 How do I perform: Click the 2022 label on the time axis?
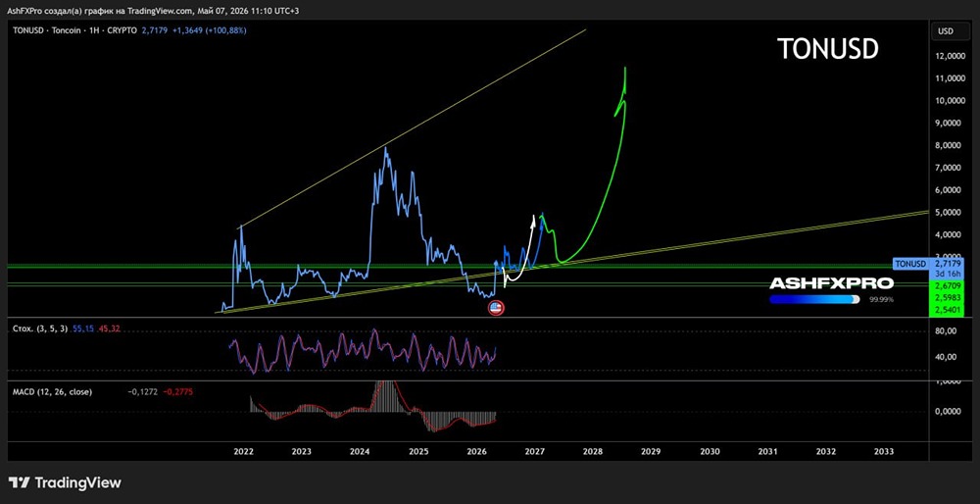coord(242,451)
